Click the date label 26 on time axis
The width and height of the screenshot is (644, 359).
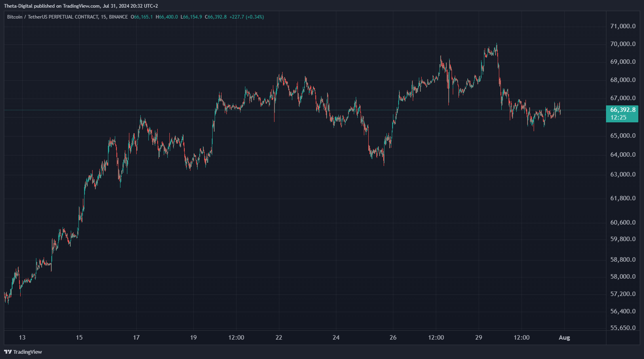(x=393, y=338)
